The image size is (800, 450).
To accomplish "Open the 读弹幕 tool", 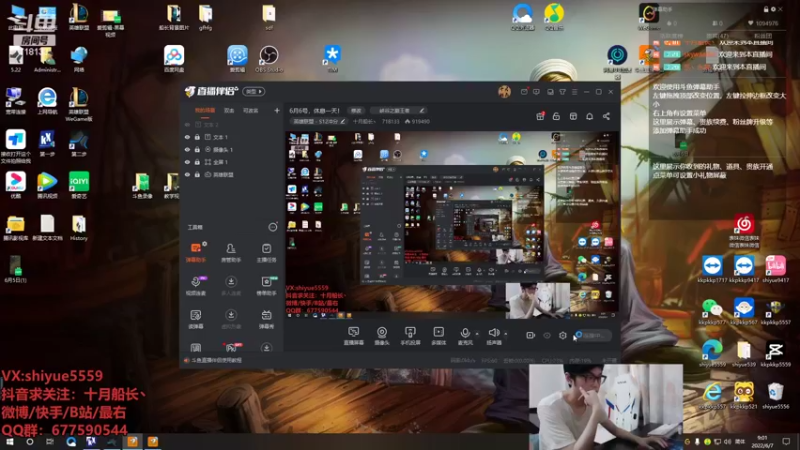I will [x=196, y=319].
